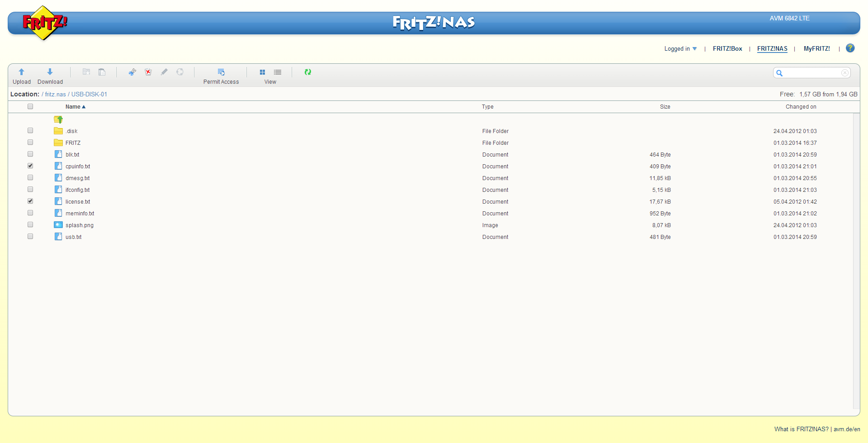Go up one folder via the arrow icon

tap(58, 119)
